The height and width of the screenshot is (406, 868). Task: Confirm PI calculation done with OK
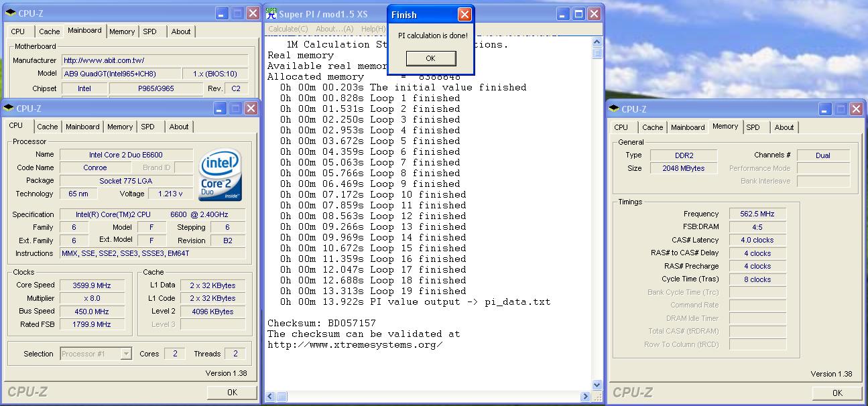point(431,58)
